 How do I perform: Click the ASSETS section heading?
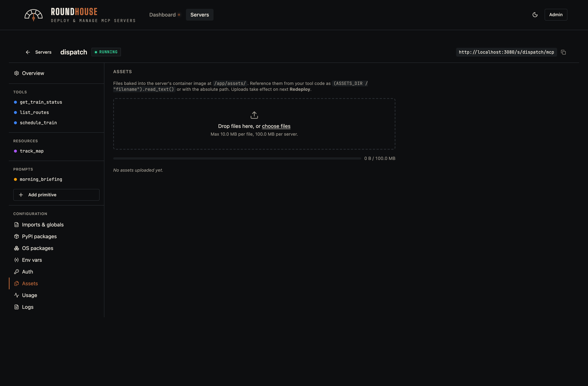123,72
